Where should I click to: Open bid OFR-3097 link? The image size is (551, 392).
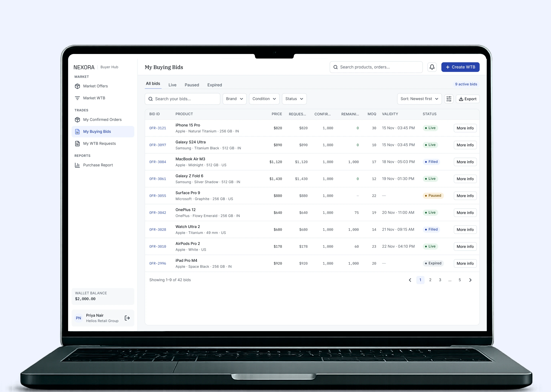click(x=157, y=145)
